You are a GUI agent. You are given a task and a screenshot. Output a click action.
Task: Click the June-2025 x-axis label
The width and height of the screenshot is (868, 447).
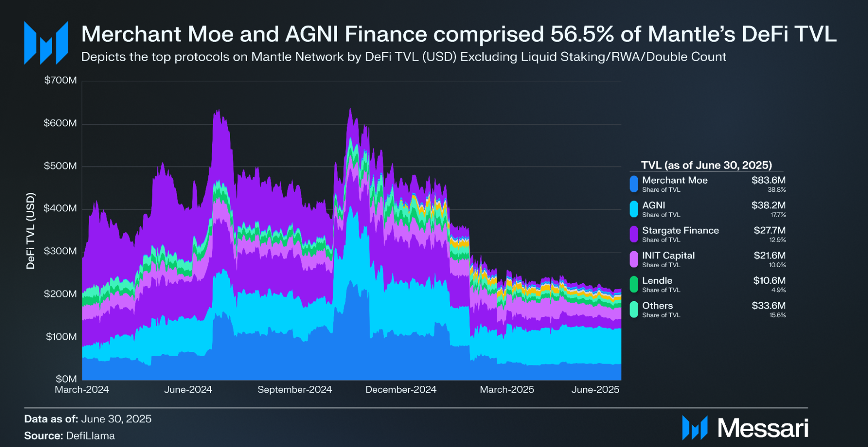[x=595, y=389]
